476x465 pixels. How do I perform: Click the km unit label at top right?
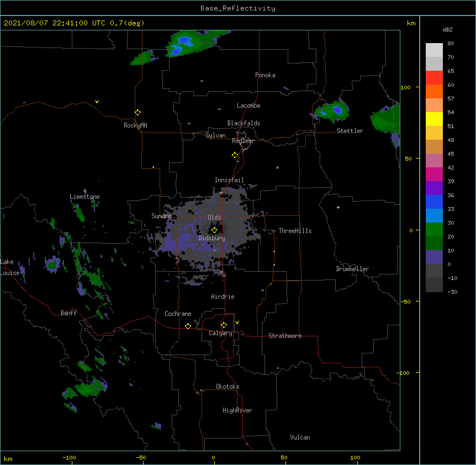[x=411, y=23]
